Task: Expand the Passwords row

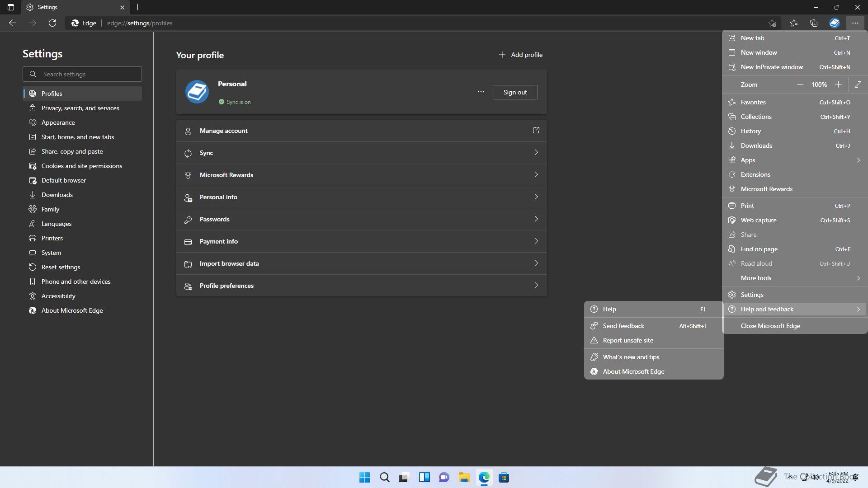Action: tap(362, 219)
